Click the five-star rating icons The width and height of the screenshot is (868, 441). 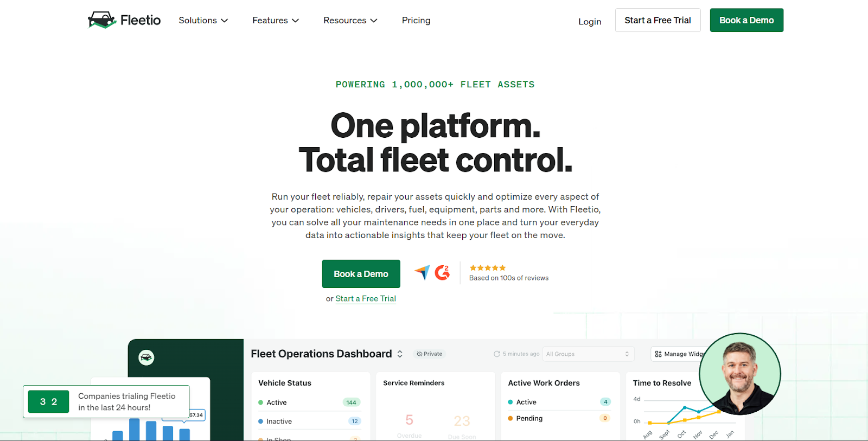(x=487, y=268)
